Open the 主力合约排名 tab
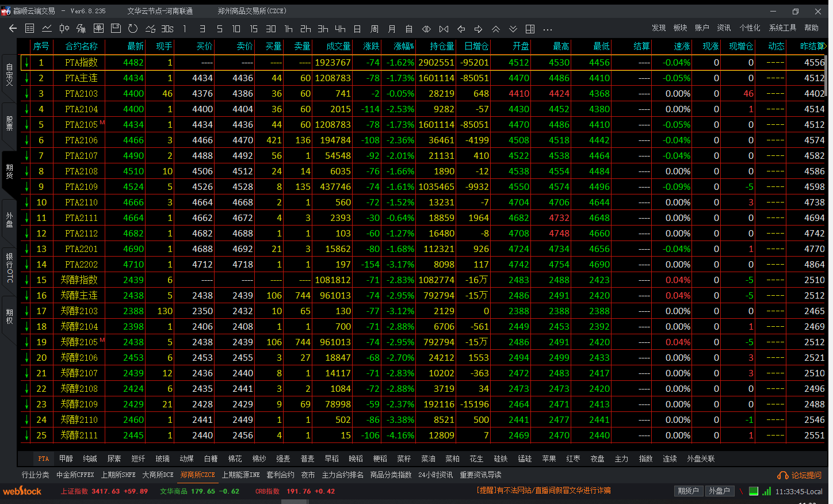 342,475
